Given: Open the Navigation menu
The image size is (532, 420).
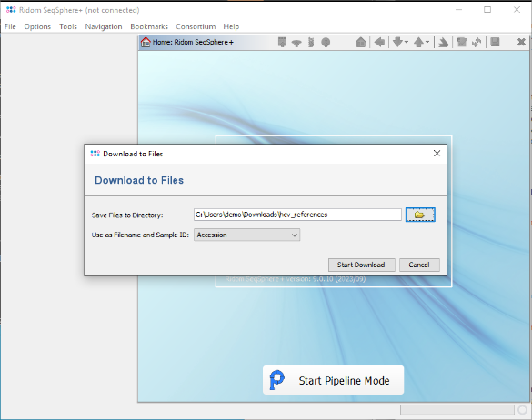Looking at the screenshot, I should click(104, 26).
